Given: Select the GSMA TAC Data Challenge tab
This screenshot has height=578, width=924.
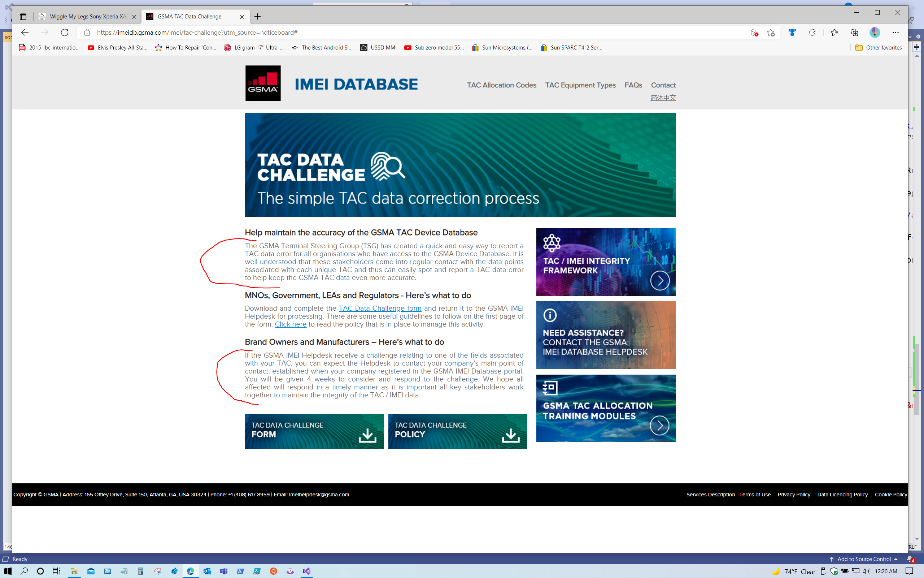Looking at the screenshot, I should click(x=195, y=17).
